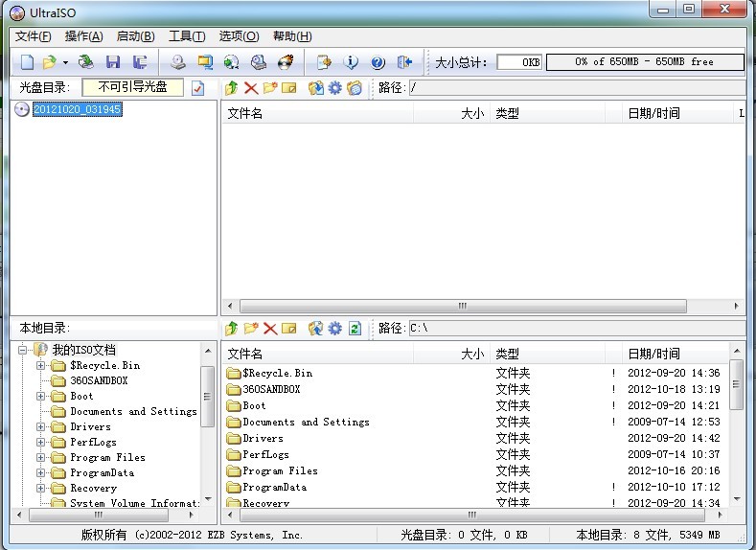Click boot properties checkmark icon
The width and height of the screenshot is (756, 550).
pos(198,88)
